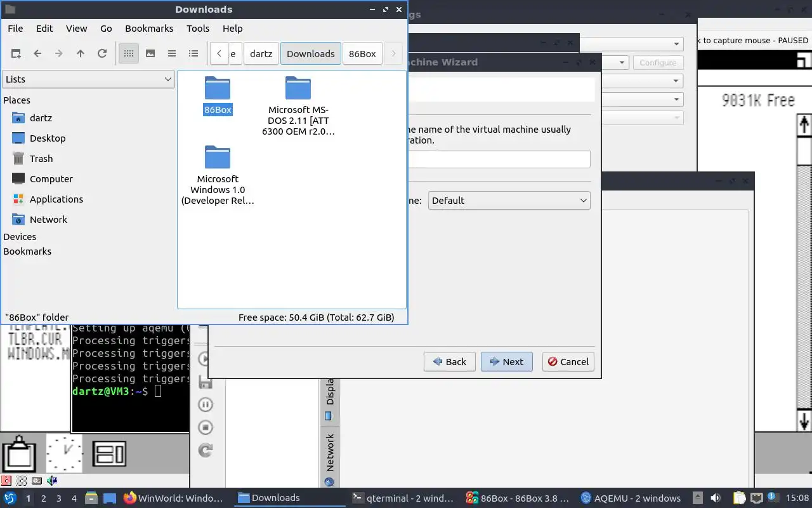Expand the Devices section in sidebar
812x508 pixels.
click(20, 237)
